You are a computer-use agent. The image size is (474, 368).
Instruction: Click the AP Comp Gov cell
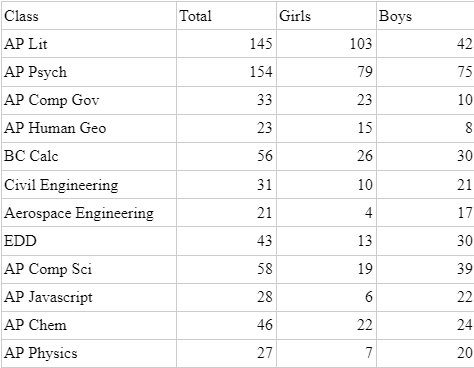click(x=89, y=100)
